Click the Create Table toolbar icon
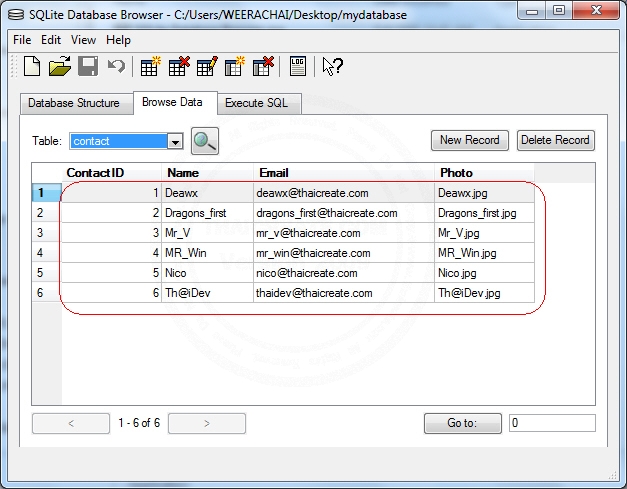 click(150, 66)
